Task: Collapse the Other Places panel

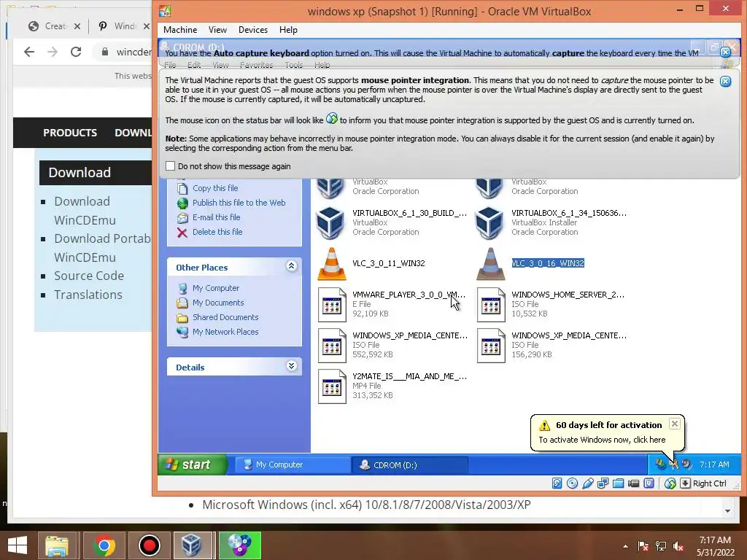Action: (x=292, y=266)
